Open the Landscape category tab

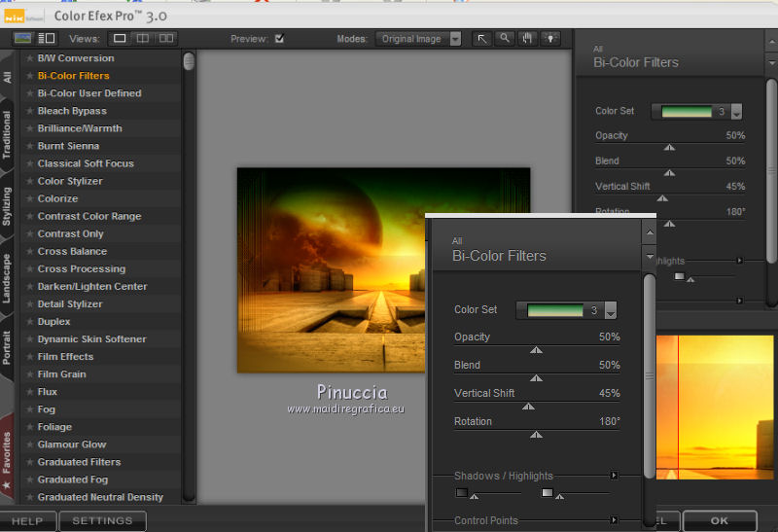click(7, 279)
